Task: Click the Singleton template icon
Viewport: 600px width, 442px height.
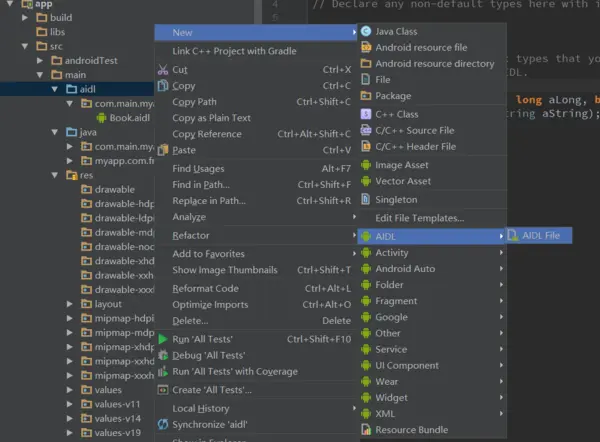Action: pyautogui.click(x=366, y=199)
